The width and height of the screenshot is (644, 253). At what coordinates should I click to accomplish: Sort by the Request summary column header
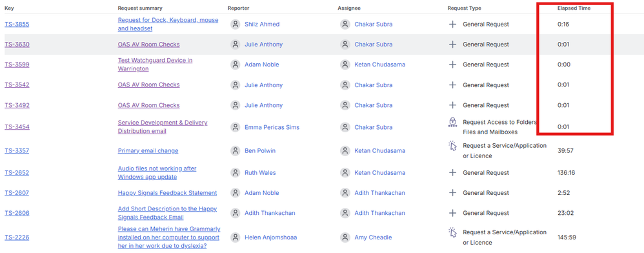pyautogui.click(x=139, y=8)
